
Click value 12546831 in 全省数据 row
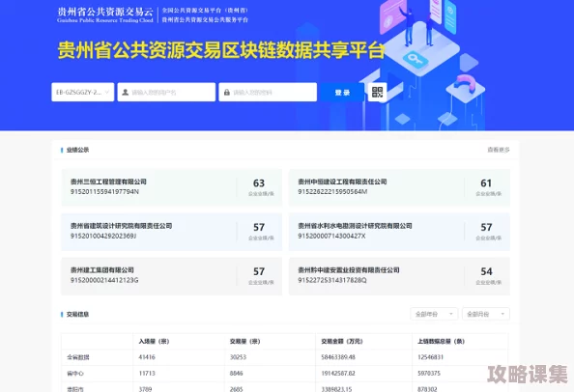(x=431, y=357)
